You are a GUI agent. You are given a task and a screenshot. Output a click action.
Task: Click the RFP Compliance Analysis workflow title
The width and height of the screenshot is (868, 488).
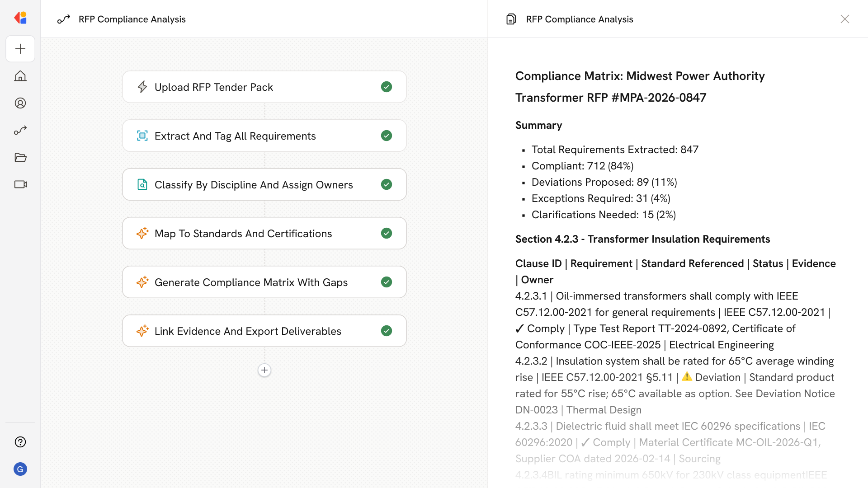click(x=132, y=19)
